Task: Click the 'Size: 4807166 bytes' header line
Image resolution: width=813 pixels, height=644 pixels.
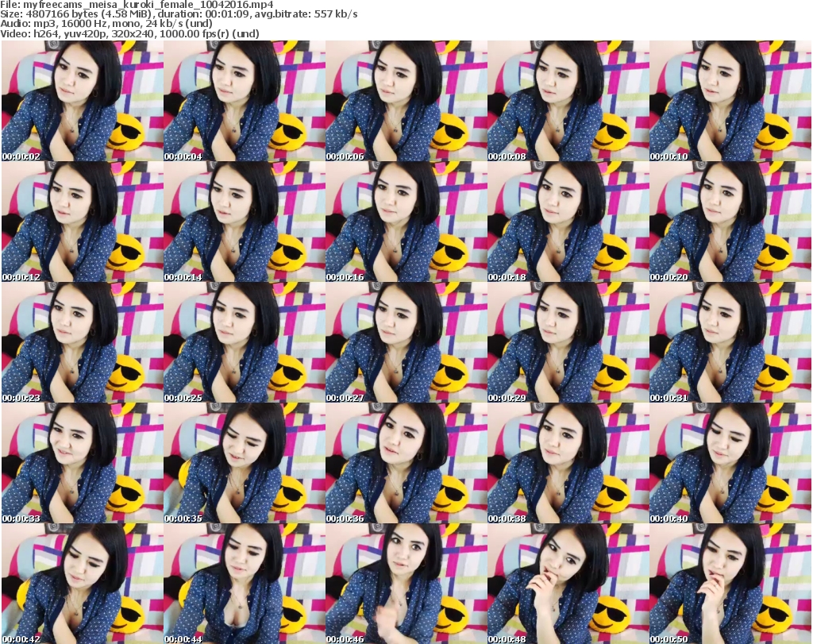Action: [179, 14]
